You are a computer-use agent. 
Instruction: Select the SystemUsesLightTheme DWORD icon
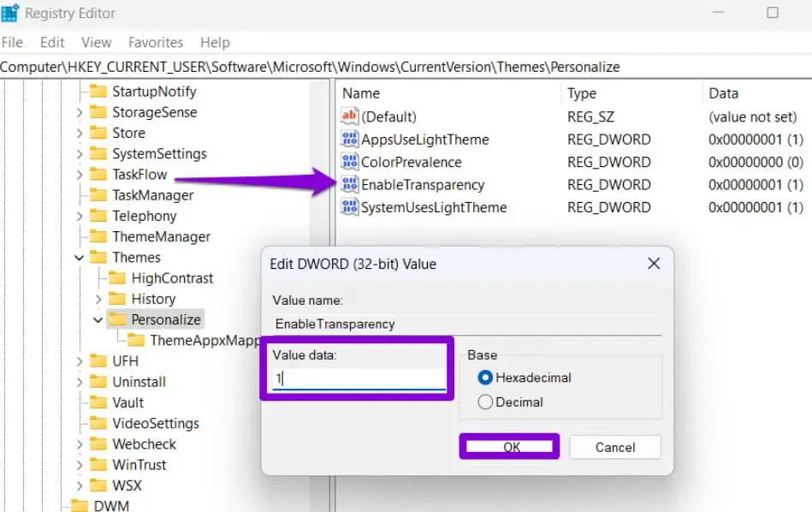(x=350, y=207)
